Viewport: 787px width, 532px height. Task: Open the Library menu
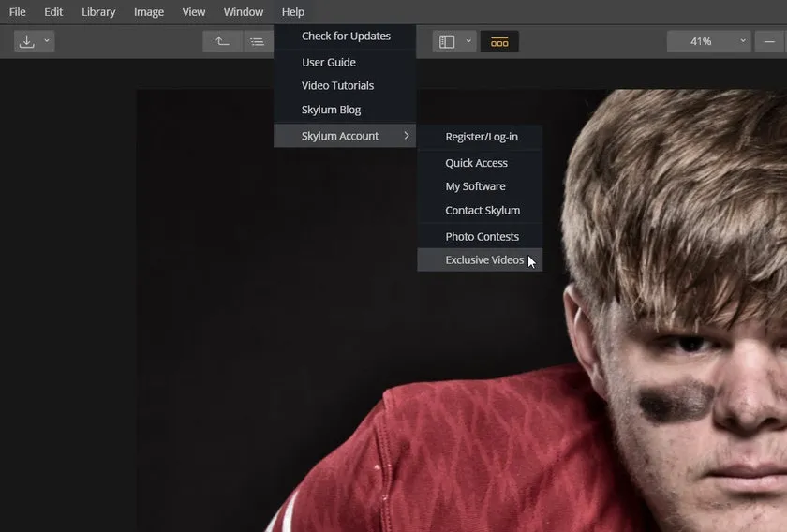pos(98,12)
